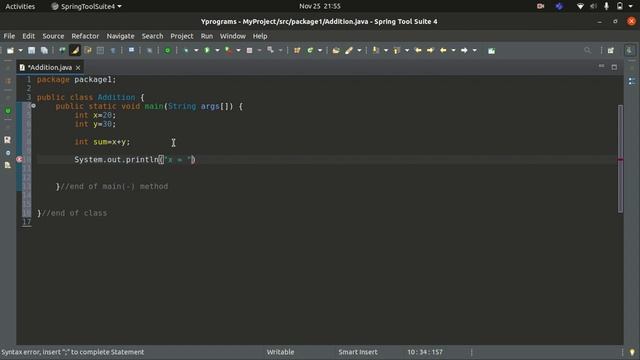Image resolution: width=640 pixels, height=360 pixels.
Task: Open the Run menu
Action: coord(207,36)
